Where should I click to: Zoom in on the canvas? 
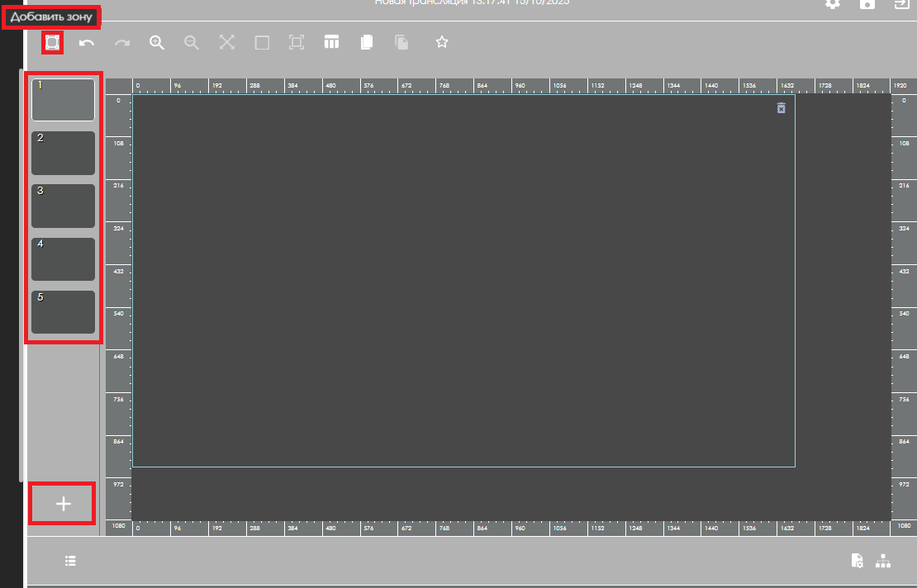pyautogui.click(x=157, y=42)
